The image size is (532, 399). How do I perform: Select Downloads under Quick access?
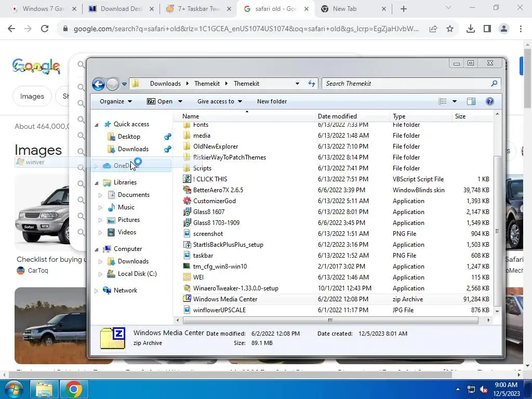tap(133, 149)
